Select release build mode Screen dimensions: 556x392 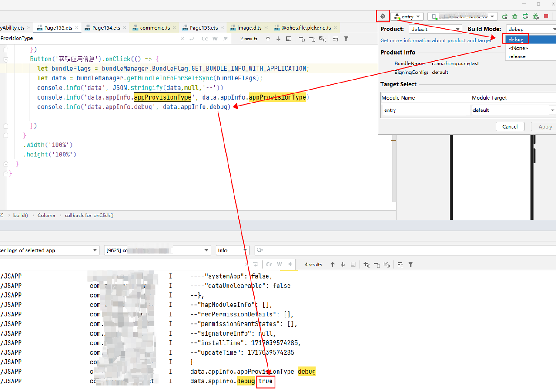(x=517, y=56)
